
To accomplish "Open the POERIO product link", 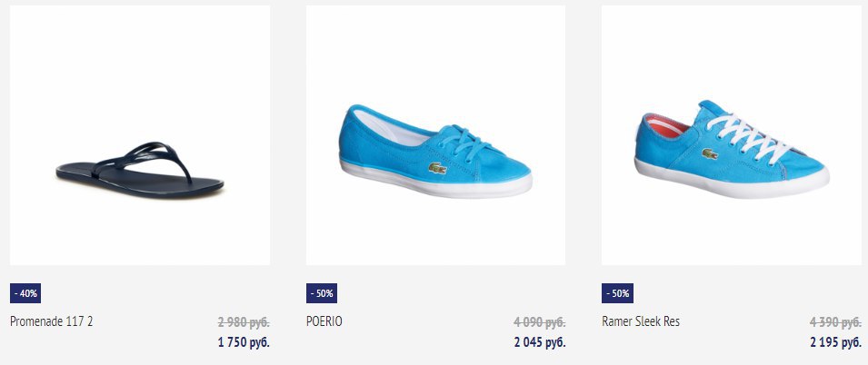I will pos(324,321).
